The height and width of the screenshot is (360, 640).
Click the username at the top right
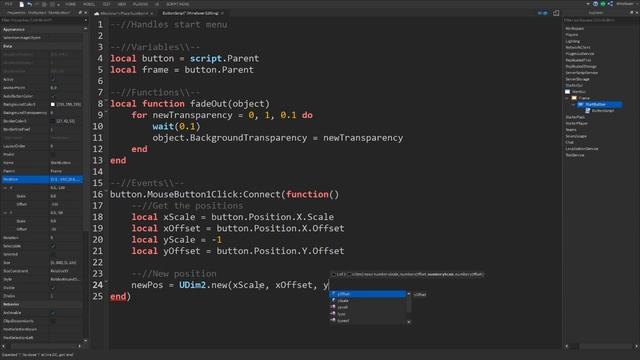click(x=624, y=4)
